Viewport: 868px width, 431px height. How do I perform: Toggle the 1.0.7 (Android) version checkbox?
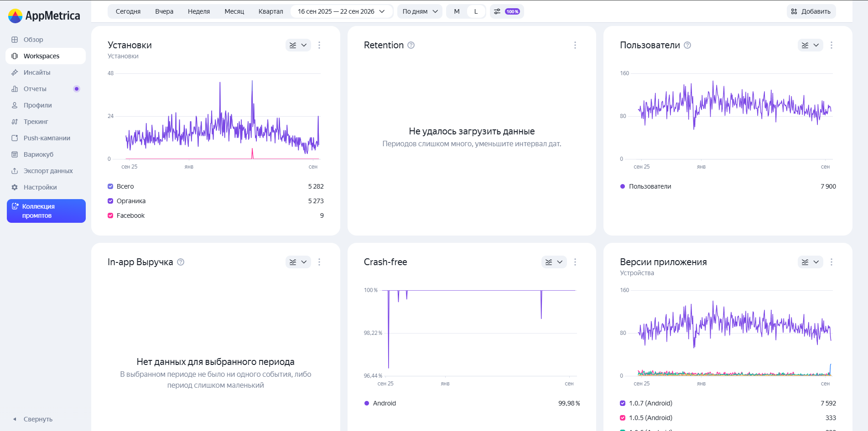(623, 403)
